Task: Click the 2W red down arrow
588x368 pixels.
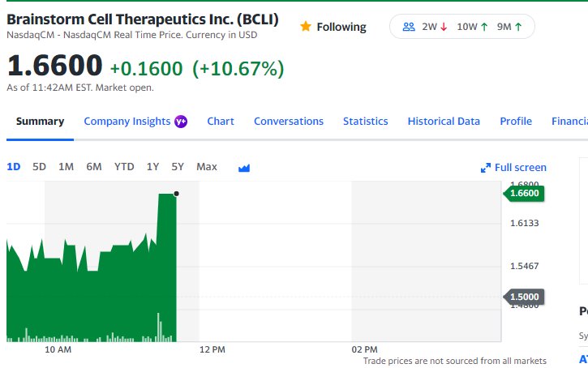Action: (444, 27)
